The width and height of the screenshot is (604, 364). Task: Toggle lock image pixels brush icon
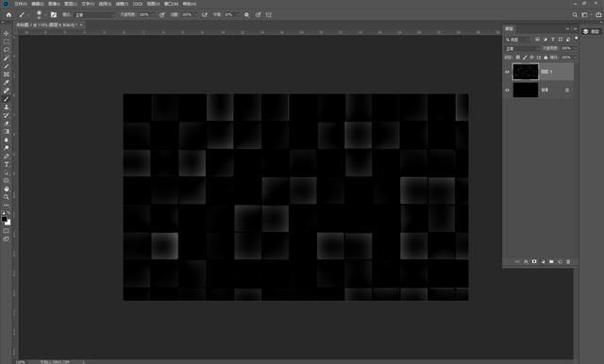click(x=525, y=58)
